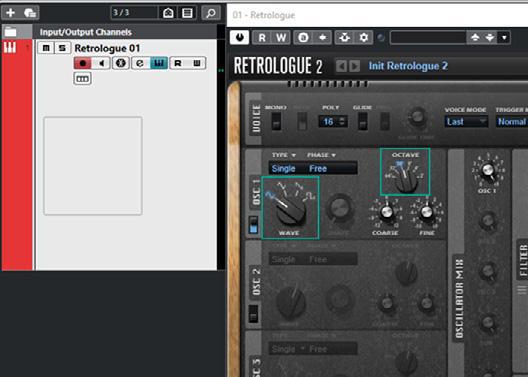Screen dimensions: 528x377
Task: Enable Read Automation in the plug-in header
Action: click(262, 37)
